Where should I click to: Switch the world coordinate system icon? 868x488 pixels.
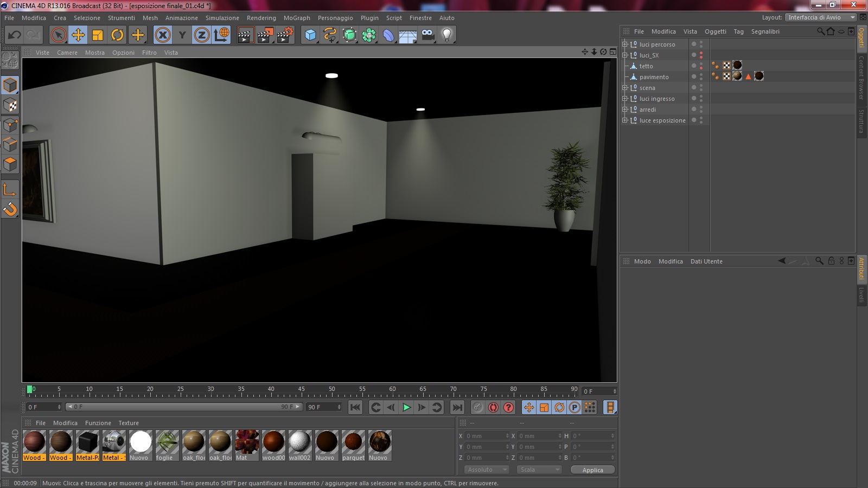[221, 35]
